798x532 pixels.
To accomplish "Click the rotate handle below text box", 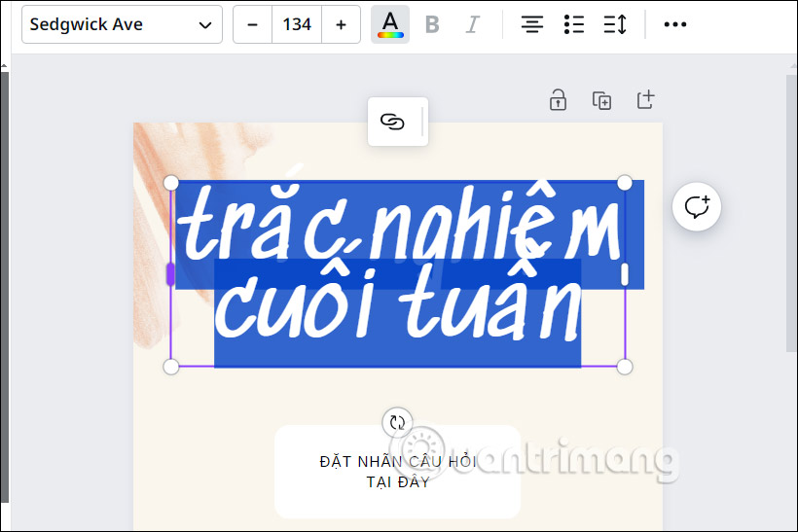I will (397, 422).
